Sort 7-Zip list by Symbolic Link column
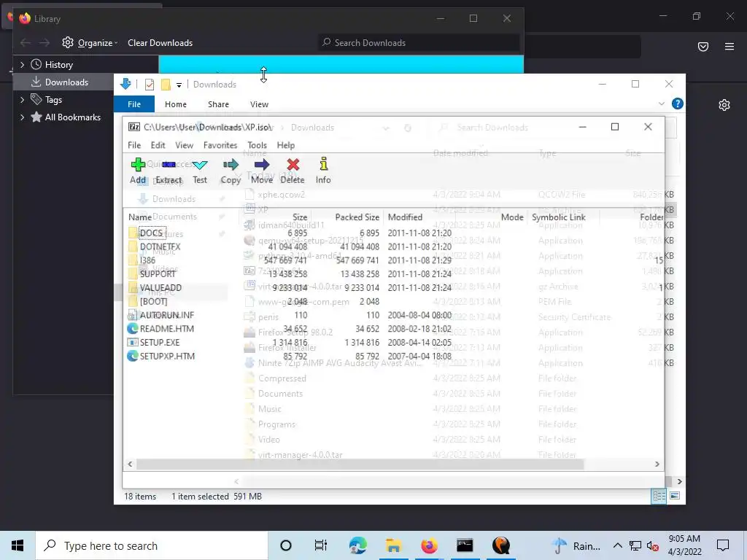Screen dimensions: 747x560 [559, 217]
